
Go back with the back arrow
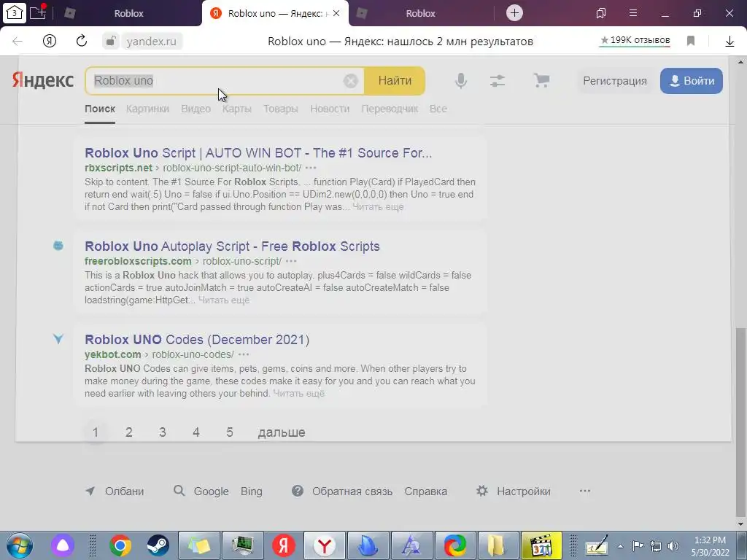pos(18,42)
